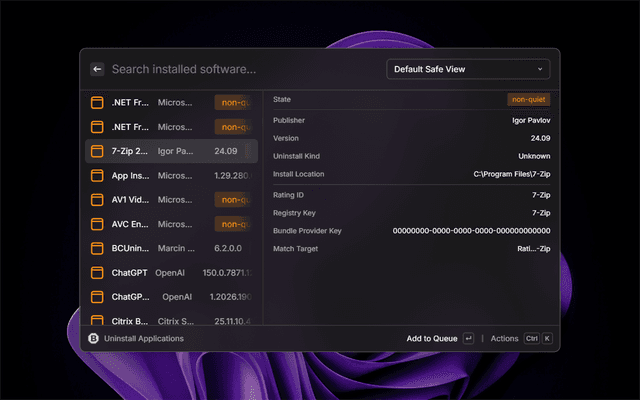The height and width of the screenshot is (400, 640).
Task: Click the Ctrl key hint
Action: [x=531, y=338]
